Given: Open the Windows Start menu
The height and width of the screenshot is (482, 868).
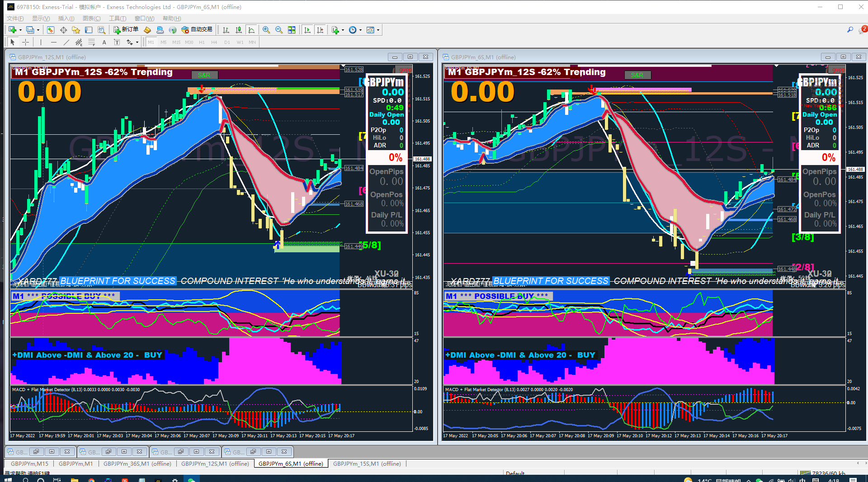Looking at the screenshot, I should click(8, 479).
